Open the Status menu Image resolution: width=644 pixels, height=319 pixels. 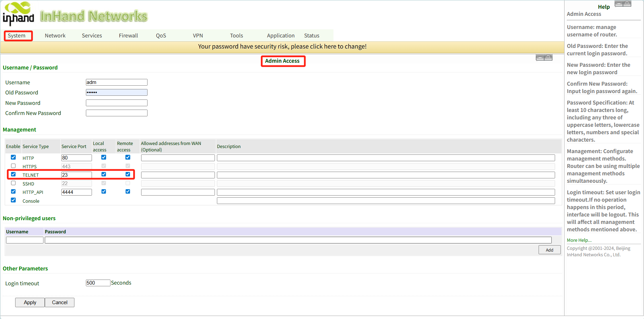coord(312,35)
